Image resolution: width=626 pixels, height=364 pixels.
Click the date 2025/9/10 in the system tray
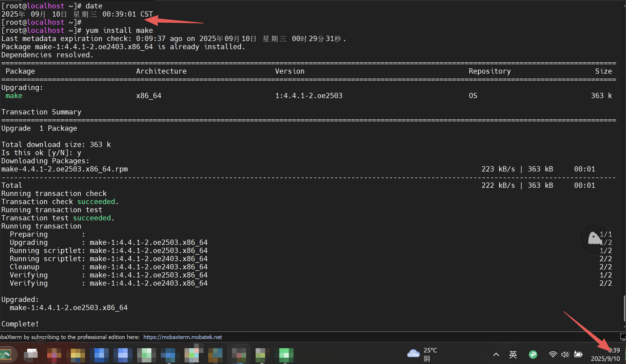tap(605, 358)
